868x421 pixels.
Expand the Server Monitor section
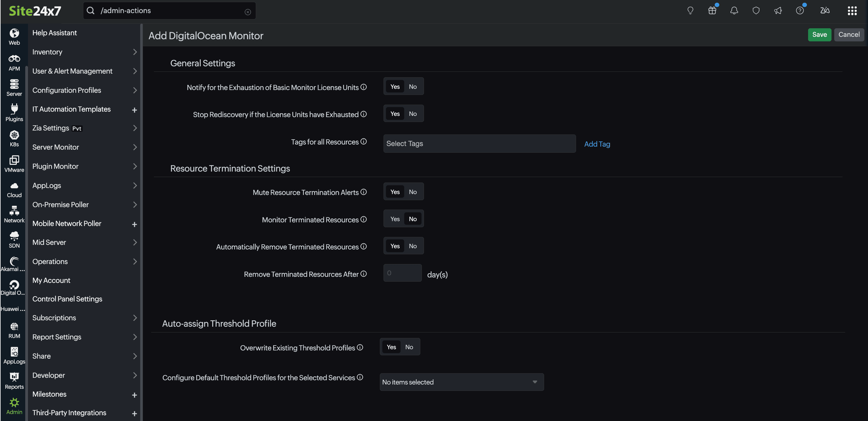click(56, 147)
